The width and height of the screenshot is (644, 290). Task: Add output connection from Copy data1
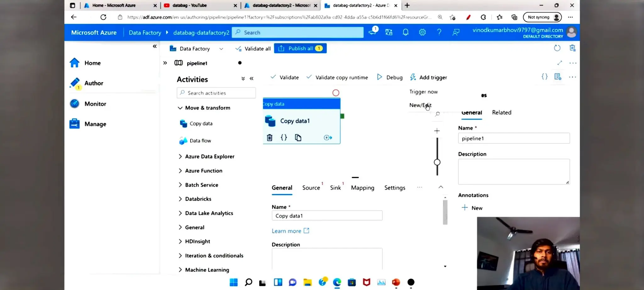coord(328,137)
